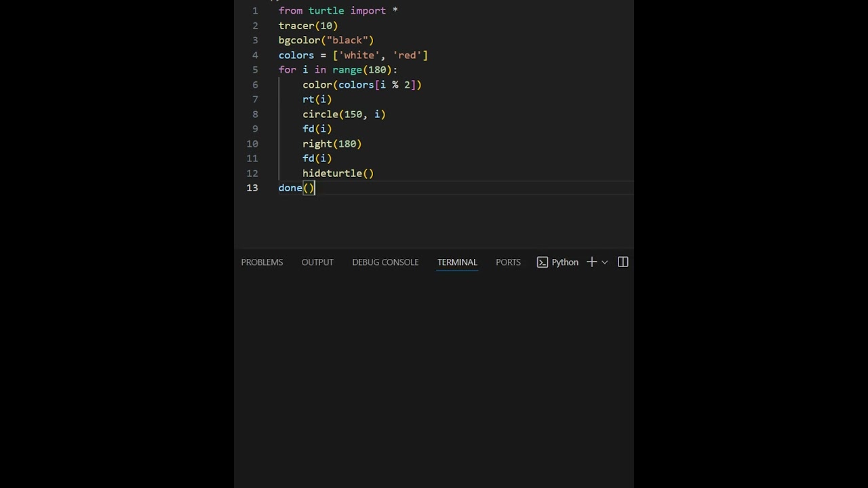Create a new terminal with plus icon
868x488 pixels.
(591, 262)
